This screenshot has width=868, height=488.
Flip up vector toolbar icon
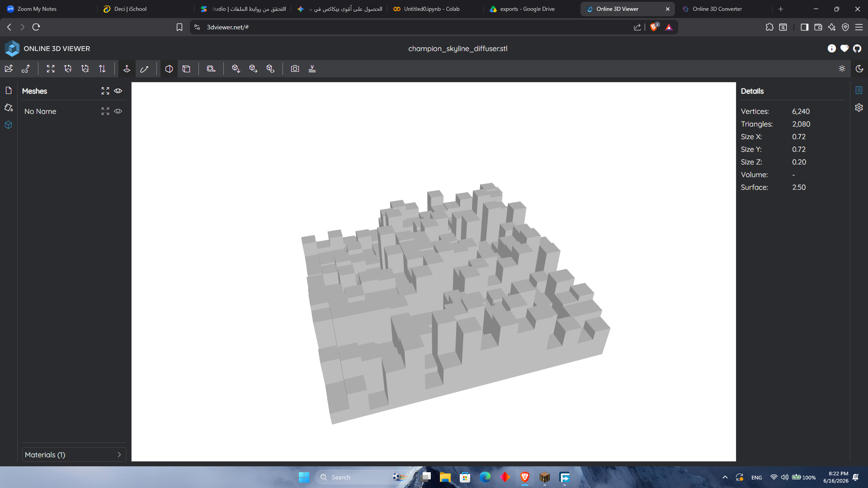click(102, 69)
